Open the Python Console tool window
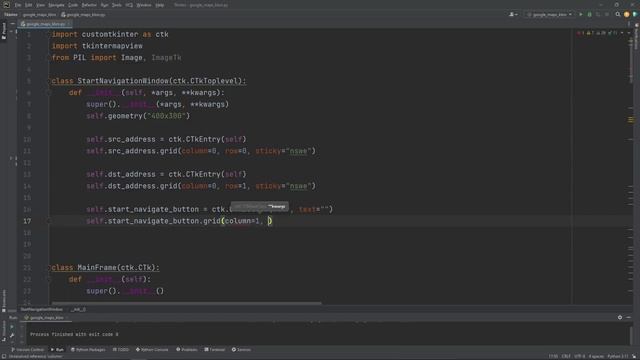 pyautogui.click(x=152, y=350)
